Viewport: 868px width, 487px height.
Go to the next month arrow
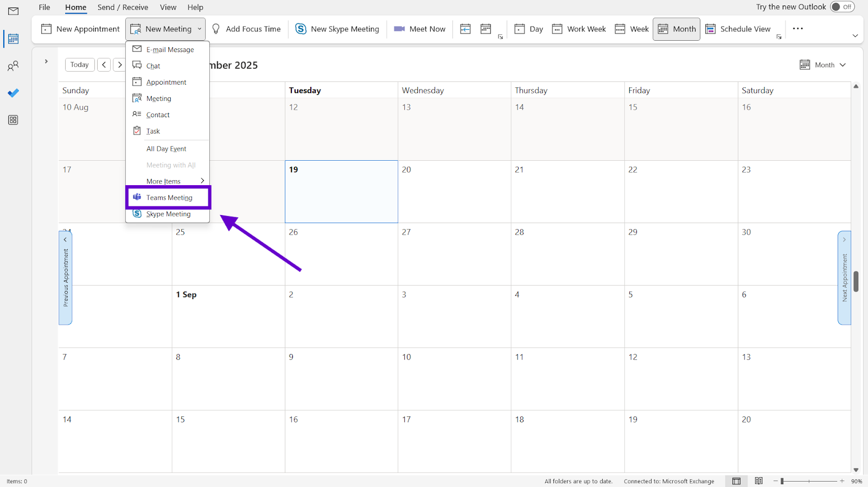[x=120, y=65]
